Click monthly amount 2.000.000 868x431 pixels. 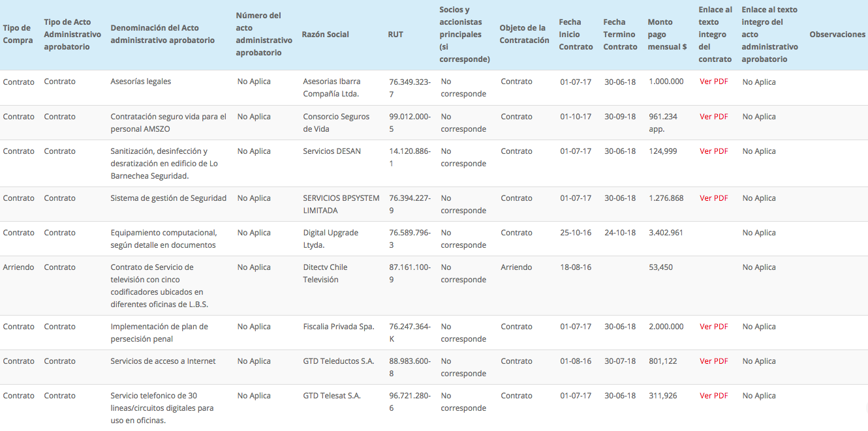coord(666,327)
